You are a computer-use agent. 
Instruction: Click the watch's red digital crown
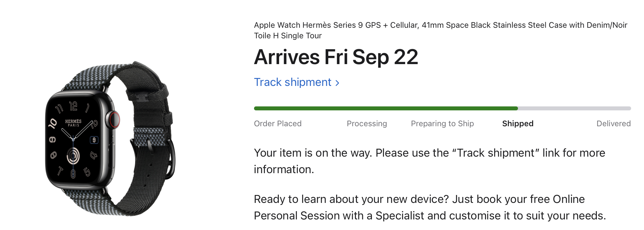pyautogui.click(x=114, y=120)
